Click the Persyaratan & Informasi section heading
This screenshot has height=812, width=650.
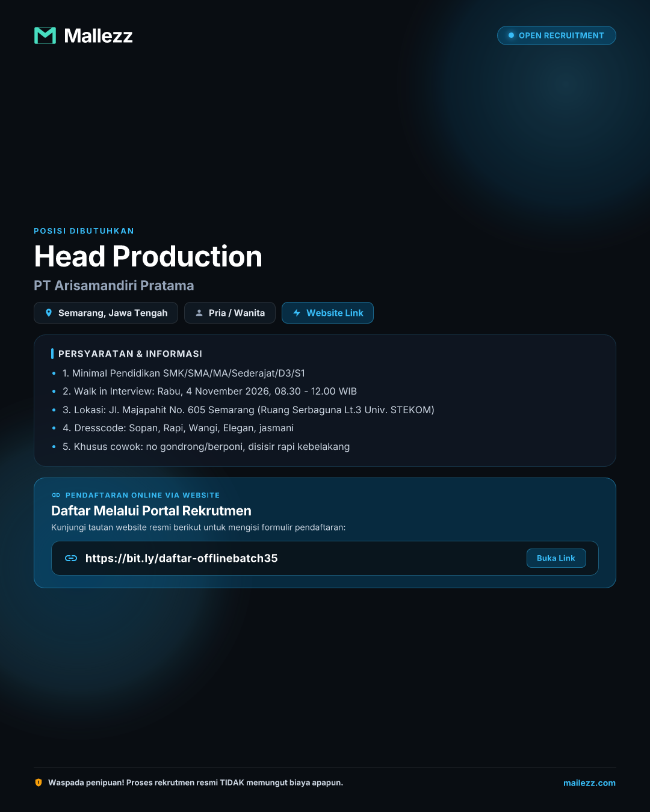pyautogui.click(x=130, y=354)
